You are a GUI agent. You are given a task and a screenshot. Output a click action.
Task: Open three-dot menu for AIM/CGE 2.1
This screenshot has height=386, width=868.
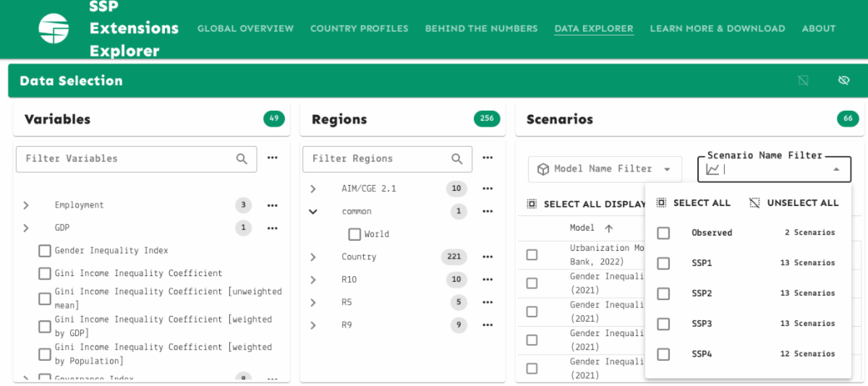point(488,189)
